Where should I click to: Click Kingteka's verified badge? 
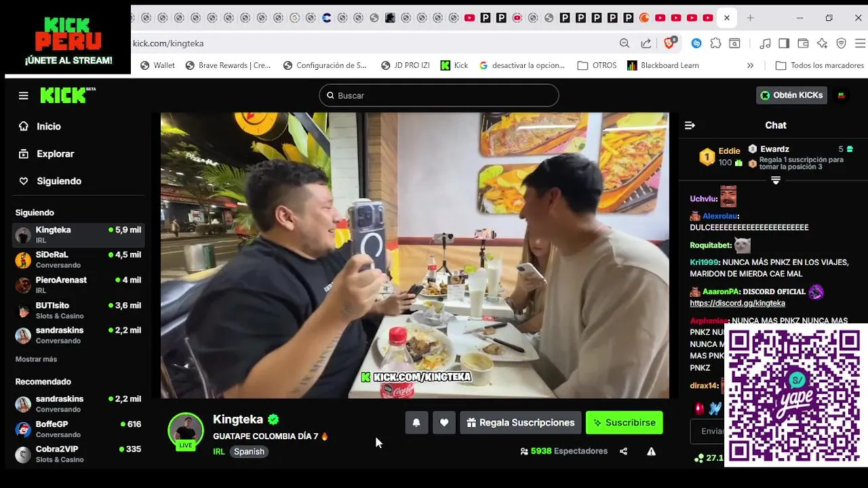[x=273, y=420]
